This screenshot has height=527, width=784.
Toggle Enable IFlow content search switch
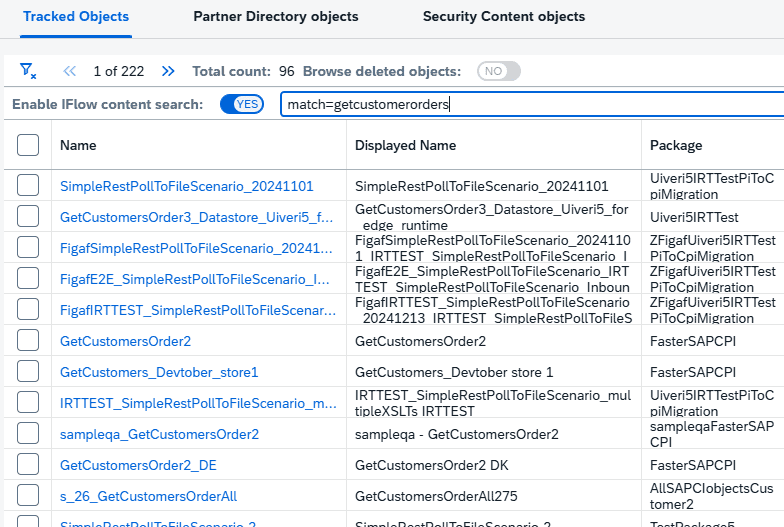click(x=242, y=104)
